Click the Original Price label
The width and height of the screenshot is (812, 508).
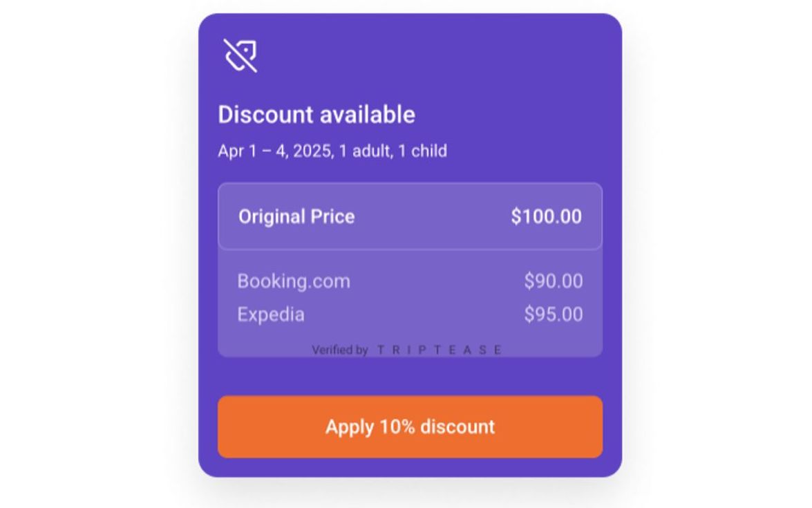(x=296, y=216)
